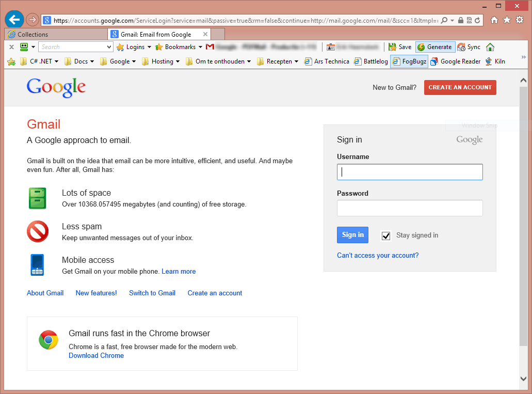Click the vertical scrollbar down arrow
The height and width of the screenshot is (394, 532).
pos(523,379)
